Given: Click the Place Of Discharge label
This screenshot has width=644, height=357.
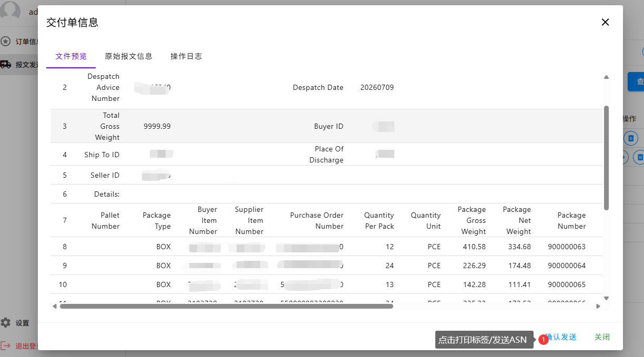Looking at the screenshot, I should click(326, 155).
